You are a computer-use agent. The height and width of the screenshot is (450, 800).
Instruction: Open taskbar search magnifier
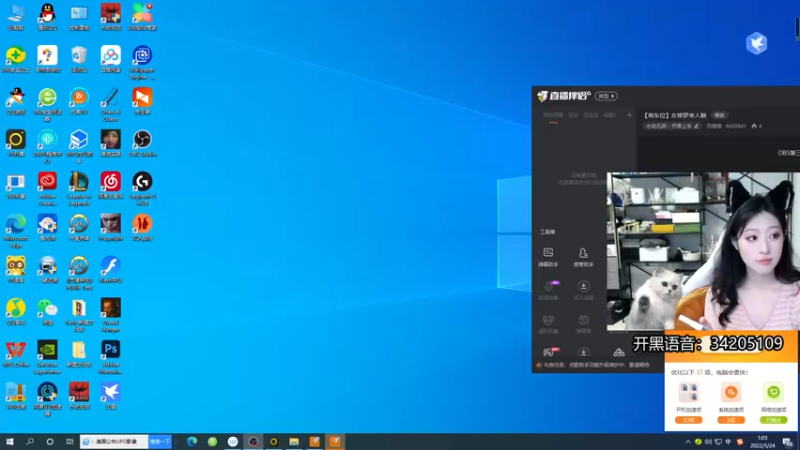(30, 442)
